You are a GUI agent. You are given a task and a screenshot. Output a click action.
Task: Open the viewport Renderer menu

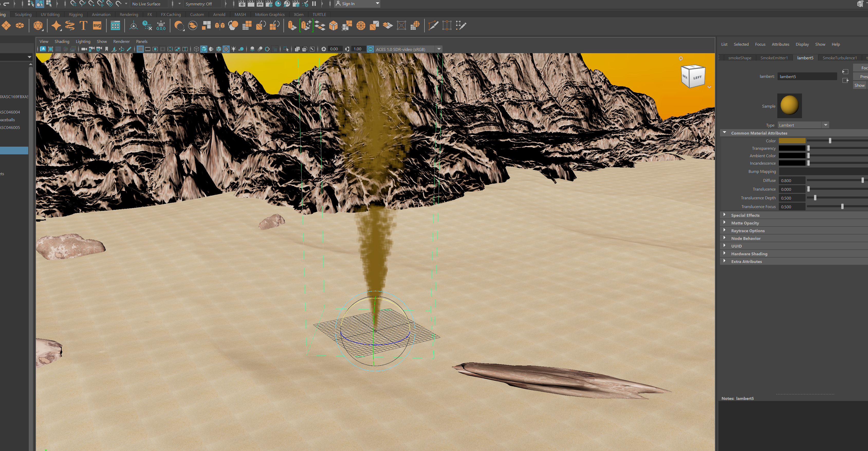(x=121, y=41)
